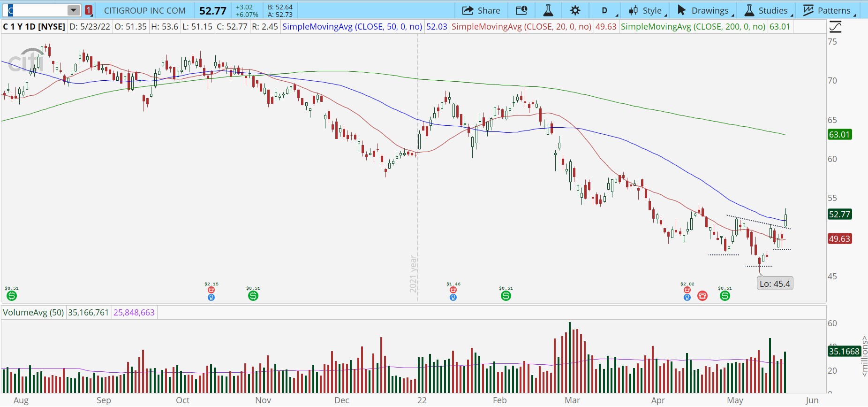
Task: Click the February $0.51 dividend icon
Action: pyautogui.click(x=506, y=296)
